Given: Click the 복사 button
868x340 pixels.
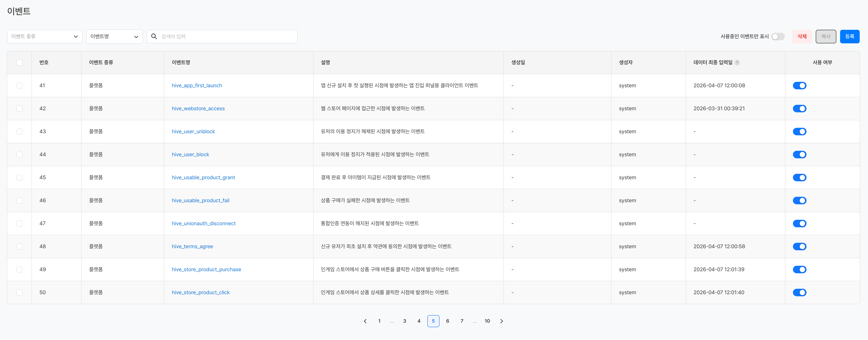Looking at the screenshot, I should 826,36.
